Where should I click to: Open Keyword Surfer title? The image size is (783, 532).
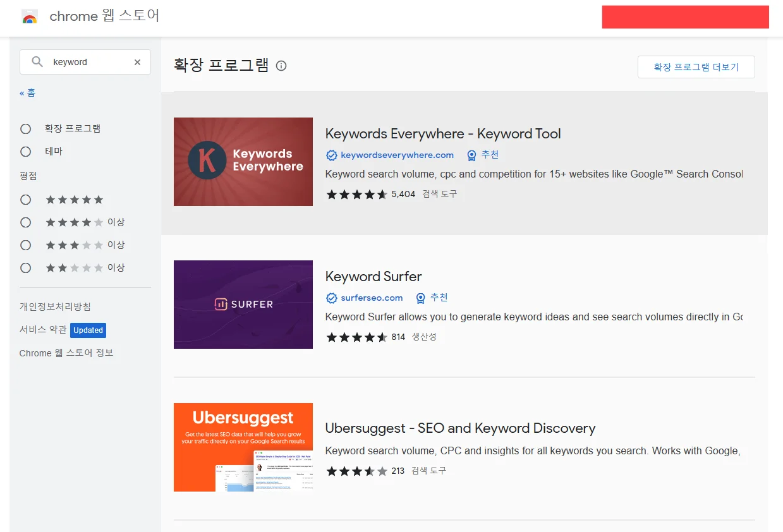[x=373, y=277]
